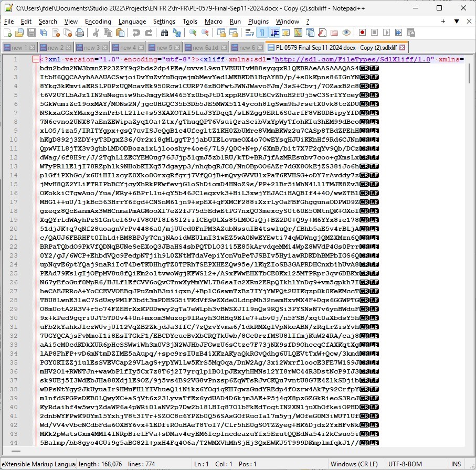Create a new file with toolbar icon
The width and height of the screenshot is (476, 470).
tap(7, 33)
